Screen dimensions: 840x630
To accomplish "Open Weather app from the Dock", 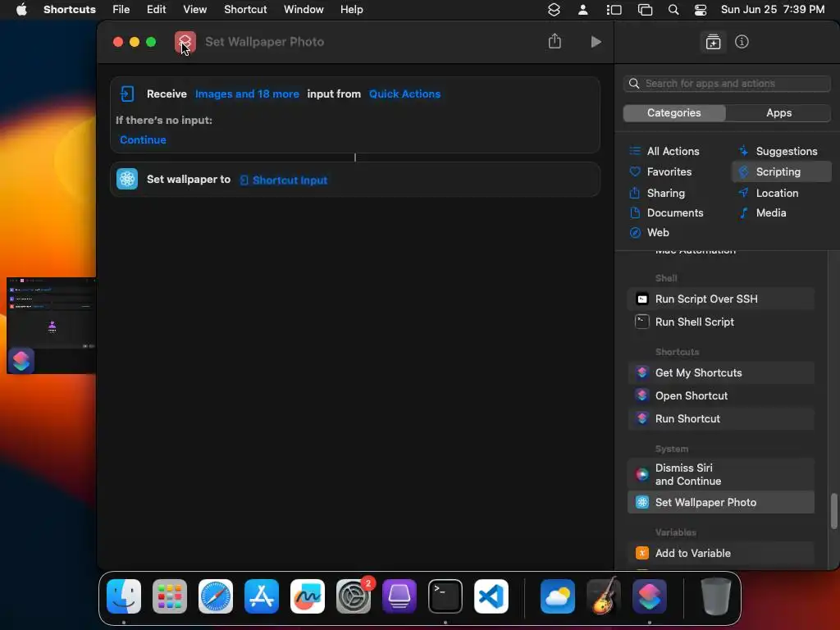I will point(558,596).
